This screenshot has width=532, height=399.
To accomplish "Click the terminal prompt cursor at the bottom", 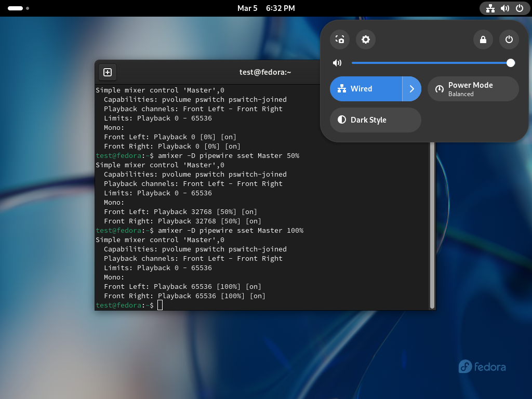I will click(x=160, y=305).
